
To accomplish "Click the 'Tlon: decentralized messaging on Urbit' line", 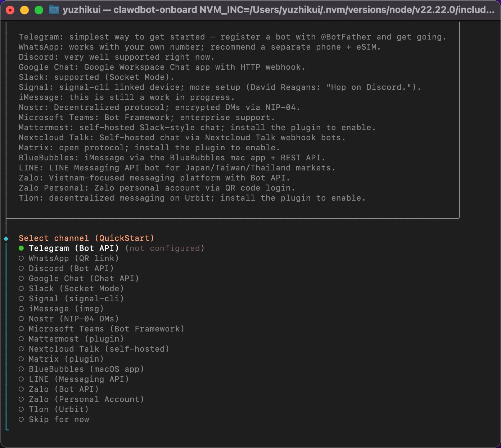I will pos(192,198).
